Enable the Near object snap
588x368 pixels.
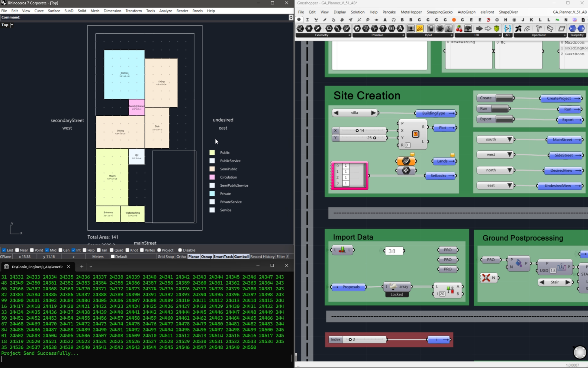pos(16,250)
